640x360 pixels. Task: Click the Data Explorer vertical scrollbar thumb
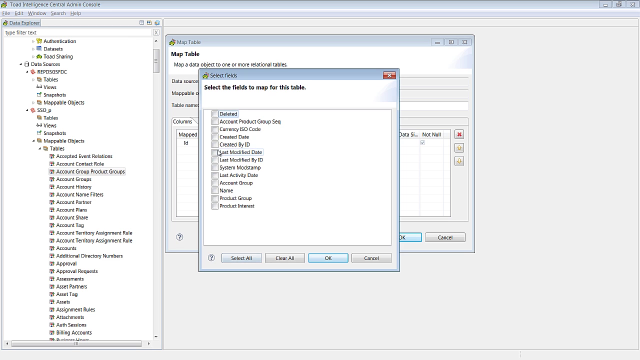tap(156, 61)
